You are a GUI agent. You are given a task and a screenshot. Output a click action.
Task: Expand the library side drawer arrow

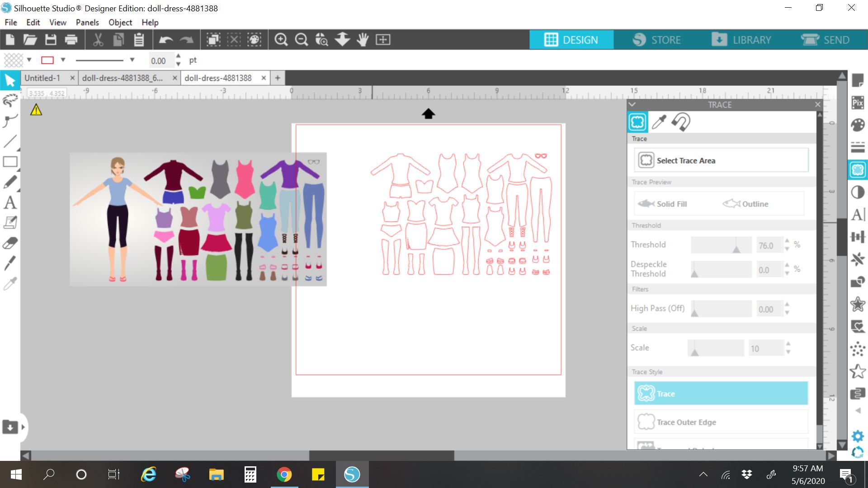tap(23, 427)
